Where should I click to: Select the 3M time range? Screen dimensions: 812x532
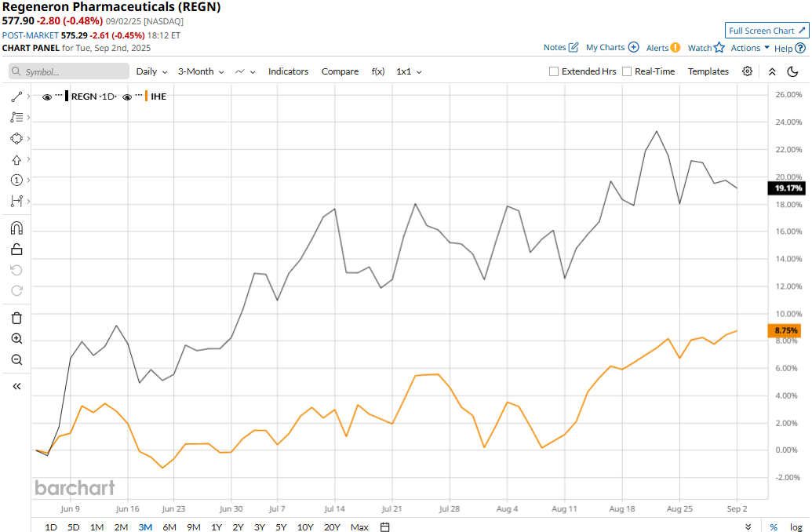tap(145, 527)
